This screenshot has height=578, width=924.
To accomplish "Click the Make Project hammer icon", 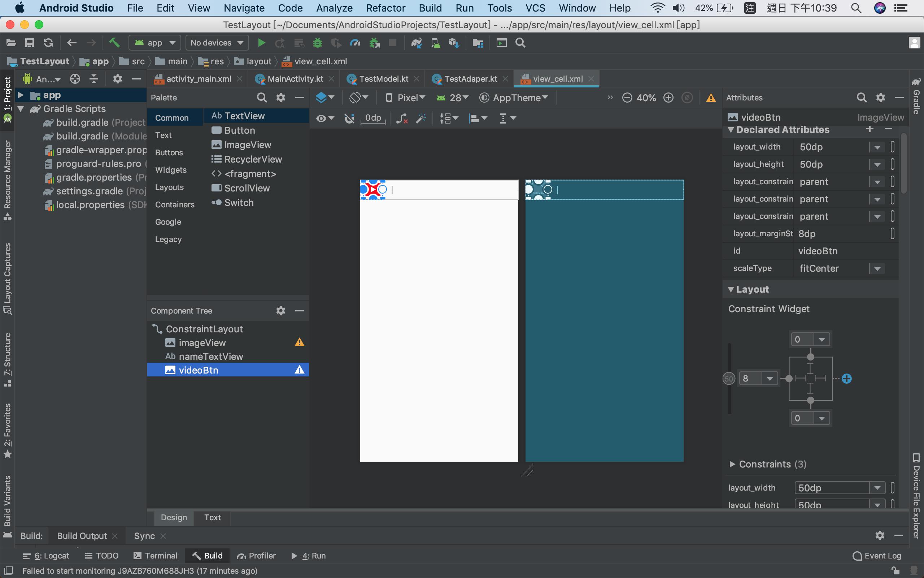I will coord(114,43).
